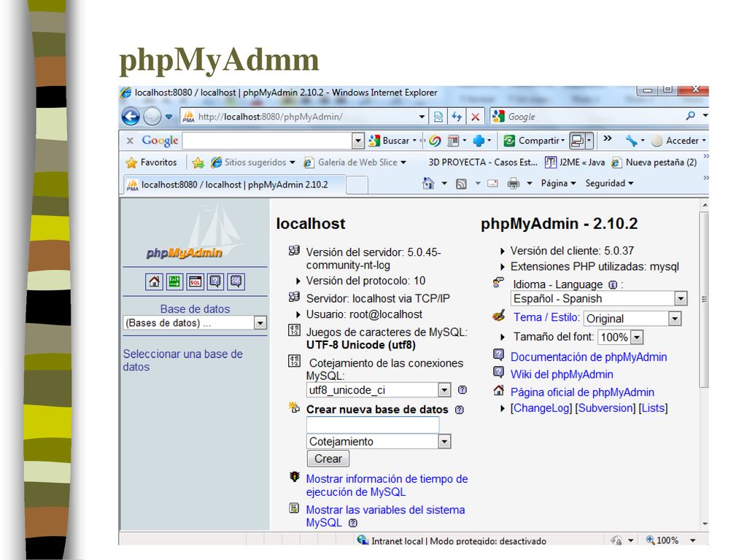Click the Lists link
The image size is (747, 560).
(x=653, y=408)
